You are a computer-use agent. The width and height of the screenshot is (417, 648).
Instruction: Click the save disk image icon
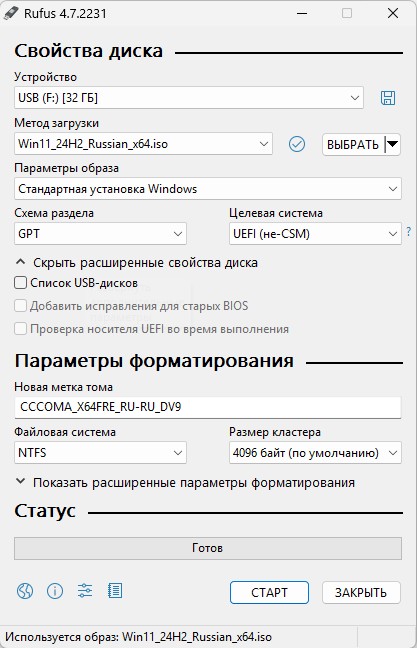click(x=388, y=98)
